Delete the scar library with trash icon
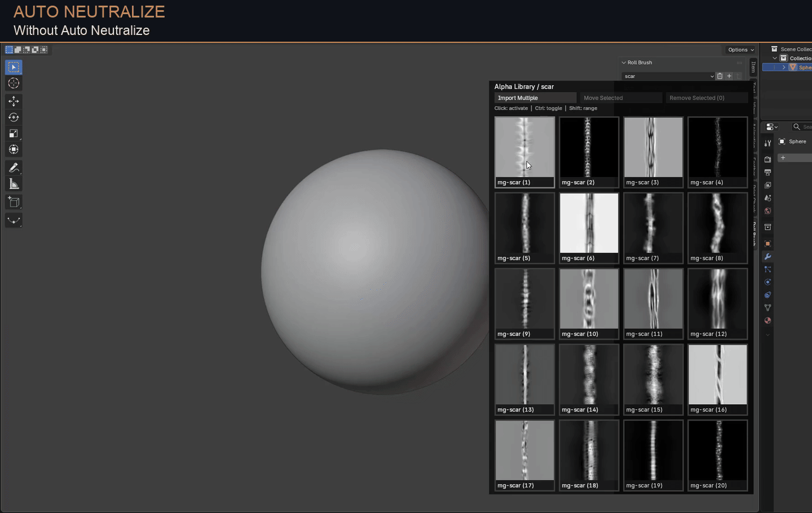 point(720,76)
